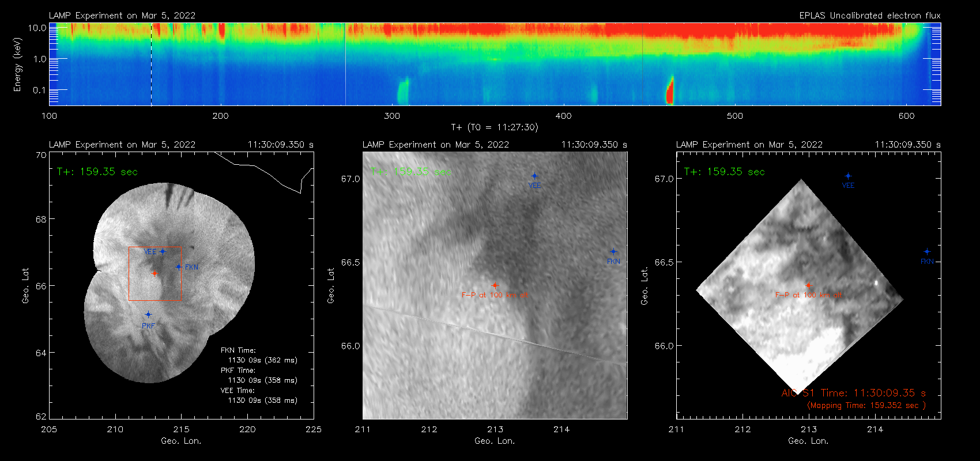This screenshot has height=461, width=980.
Task: Click the spectrogram 'LAMP Experiment on Mar 5, 2022' title
Action: pos(122,16)
